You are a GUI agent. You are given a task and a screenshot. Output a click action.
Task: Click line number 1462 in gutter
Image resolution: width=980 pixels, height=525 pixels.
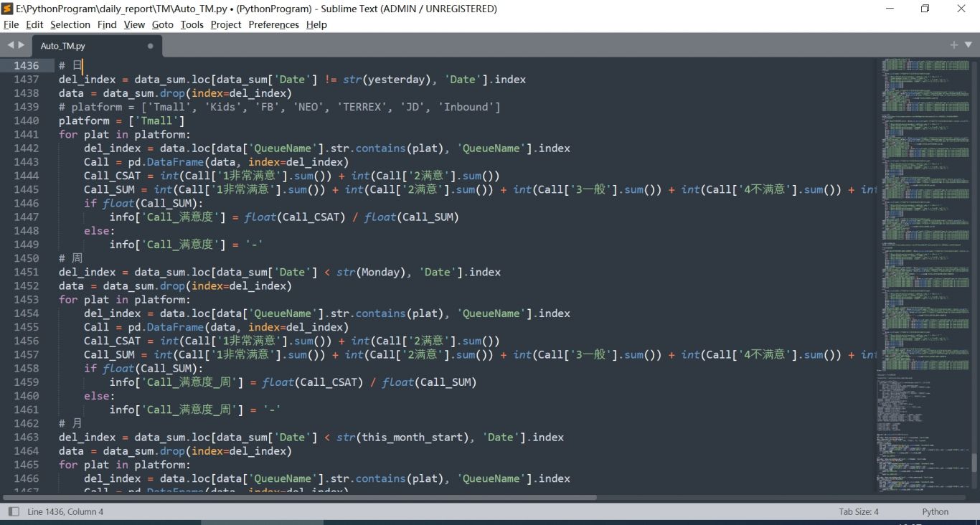click(27, 423)
